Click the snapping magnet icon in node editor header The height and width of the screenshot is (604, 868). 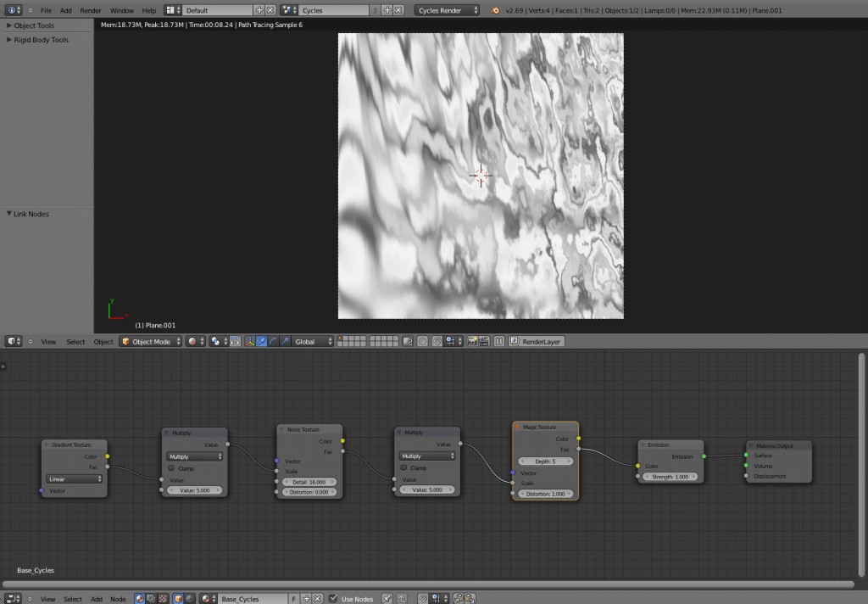pyautogui.click(x=423, y=598)
